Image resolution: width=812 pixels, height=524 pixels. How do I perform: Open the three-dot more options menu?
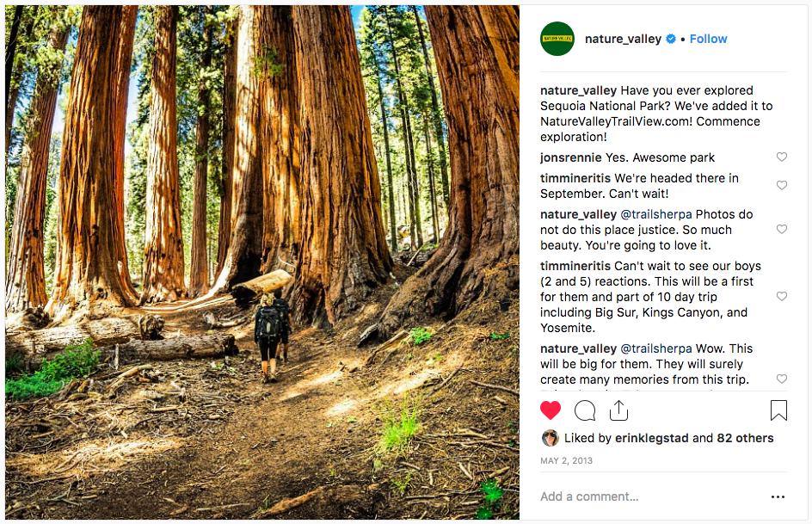point(778,496)
